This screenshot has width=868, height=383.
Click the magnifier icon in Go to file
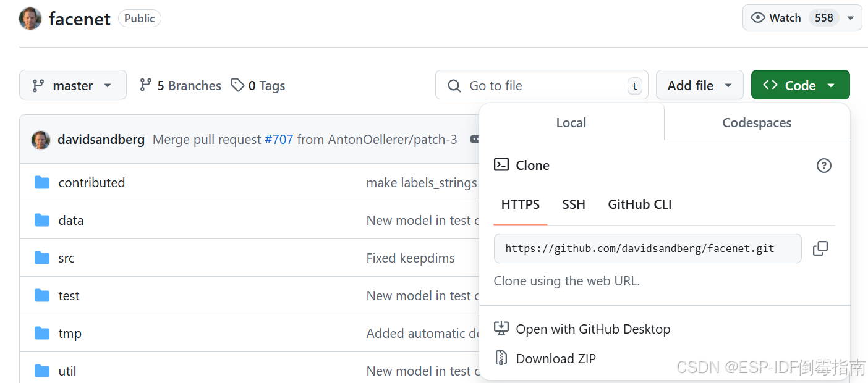click(x=454, y=85)
